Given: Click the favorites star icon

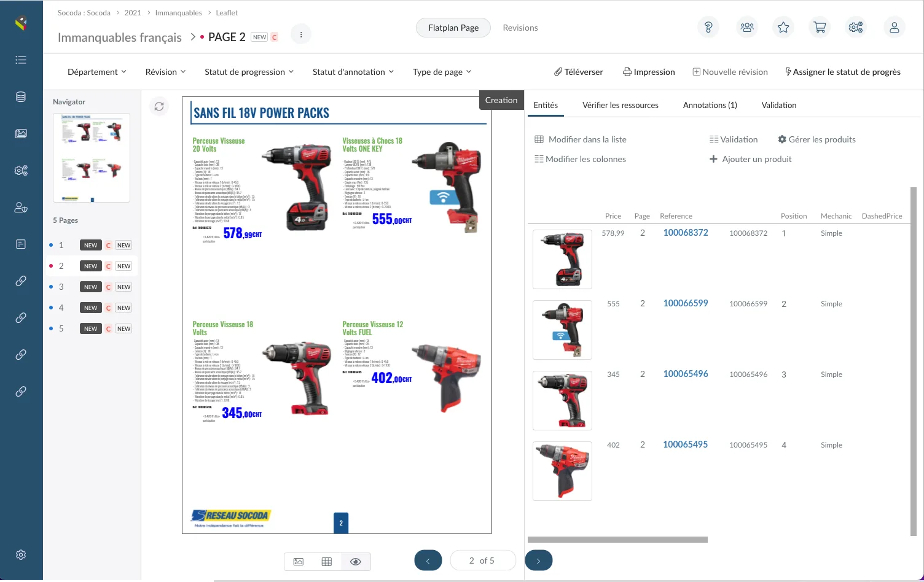Looking at the screenshot, I should point(783,28).
